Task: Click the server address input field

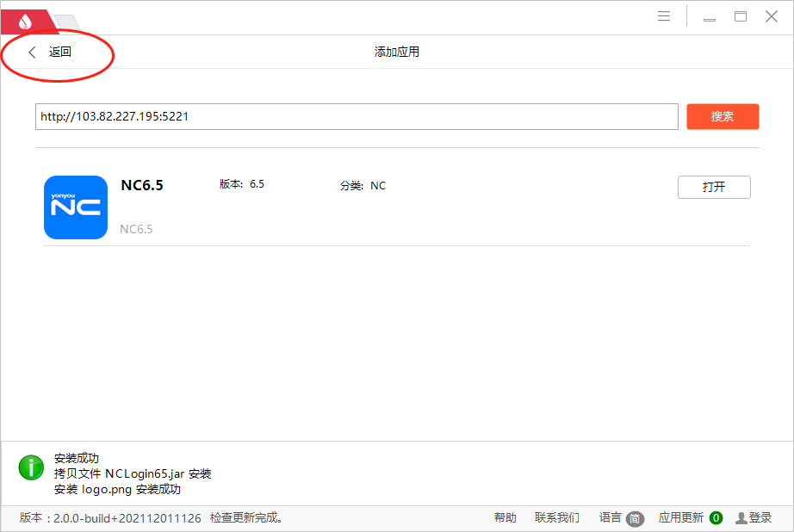Action: (x=357, y=116)
